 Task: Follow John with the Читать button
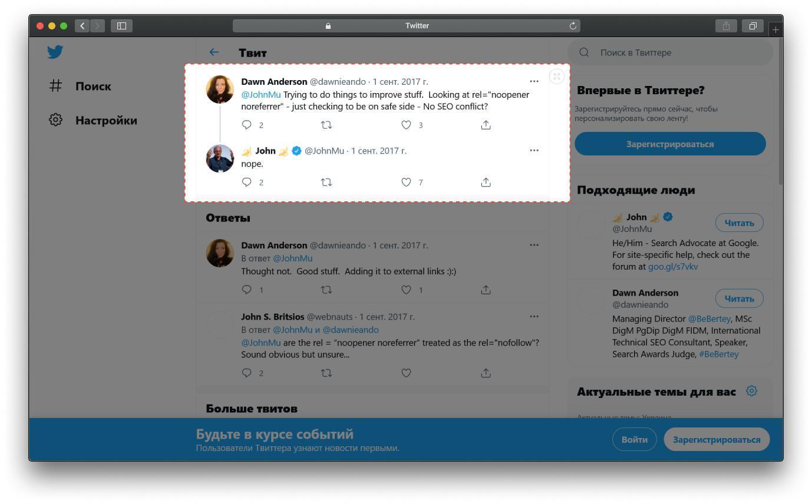(x=739, y=223)
